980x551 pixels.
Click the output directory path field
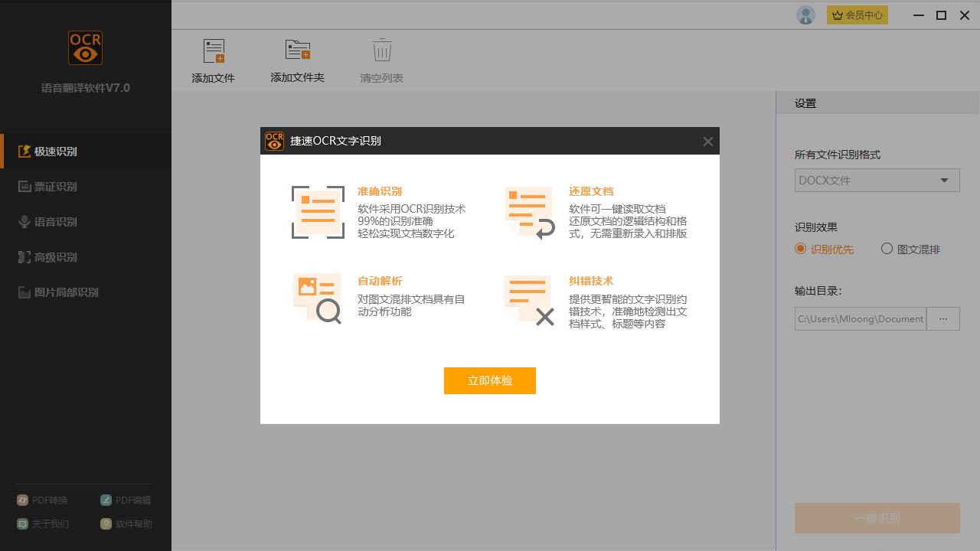tap(860, 319)
